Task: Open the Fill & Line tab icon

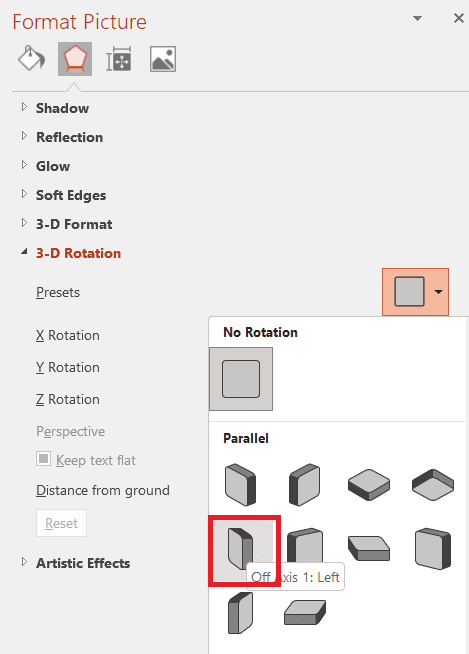Action: tap(31, 59)
